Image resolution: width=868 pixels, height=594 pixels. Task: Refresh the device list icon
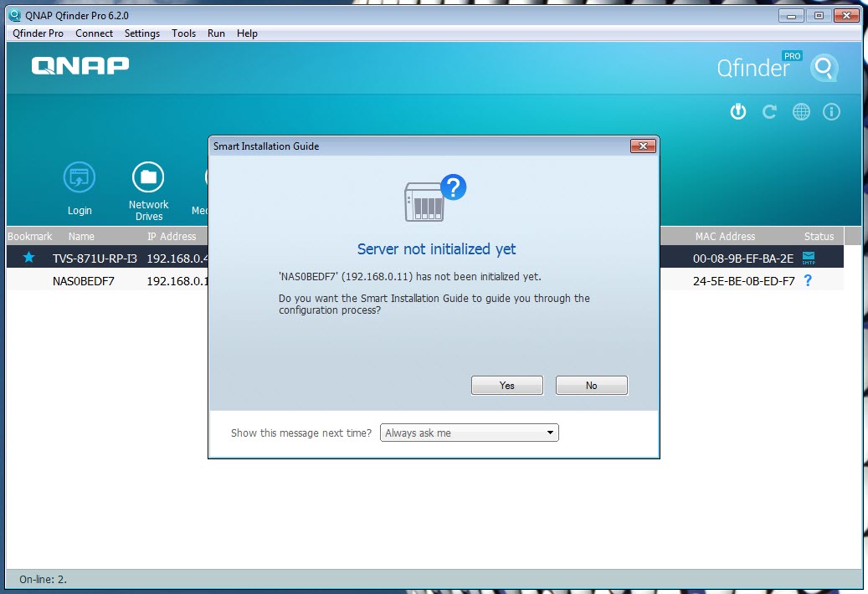click(x=769, y=112)
